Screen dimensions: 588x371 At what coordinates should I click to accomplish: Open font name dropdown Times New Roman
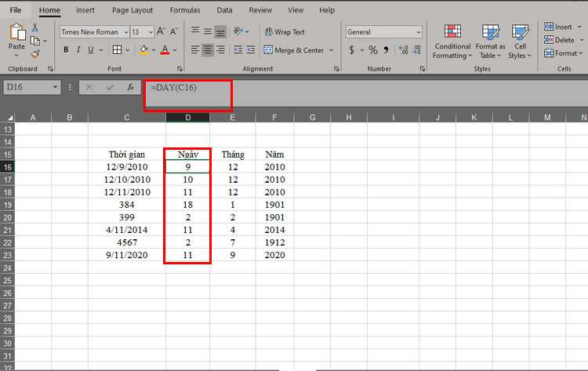(126, 32)
